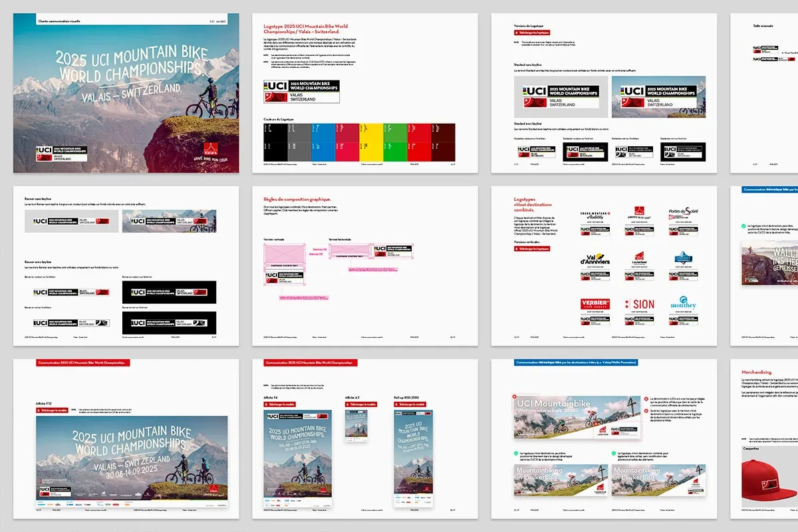This screenshot has width=798, height=532.
Task: Click the pink Version verticale diagram
Action: (x=285, y=264)
